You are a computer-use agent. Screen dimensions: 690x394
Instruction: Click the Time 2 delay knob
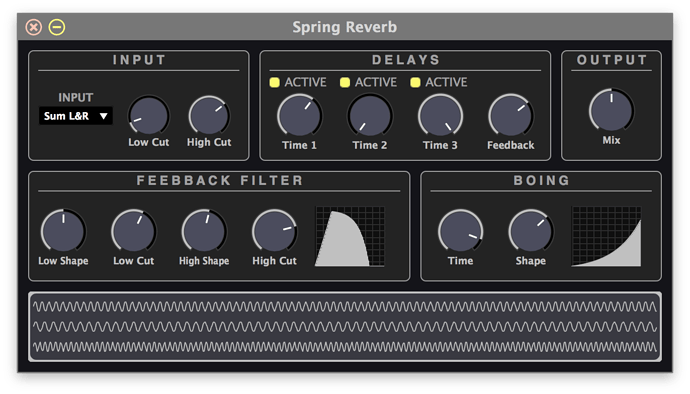[370, 116]
